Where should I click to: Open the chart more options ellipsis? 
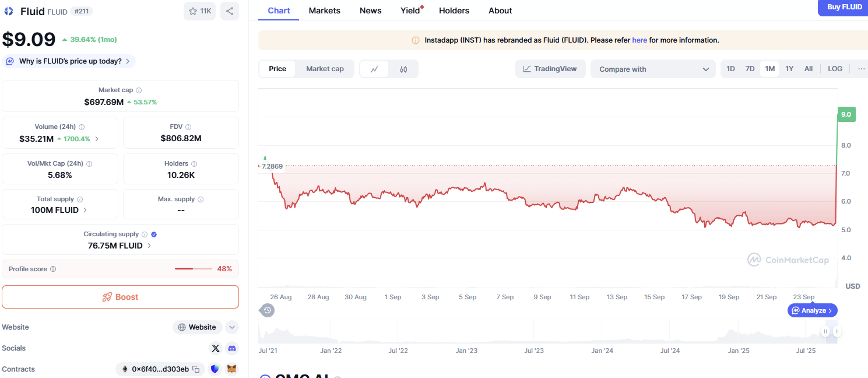pos(862,69)
